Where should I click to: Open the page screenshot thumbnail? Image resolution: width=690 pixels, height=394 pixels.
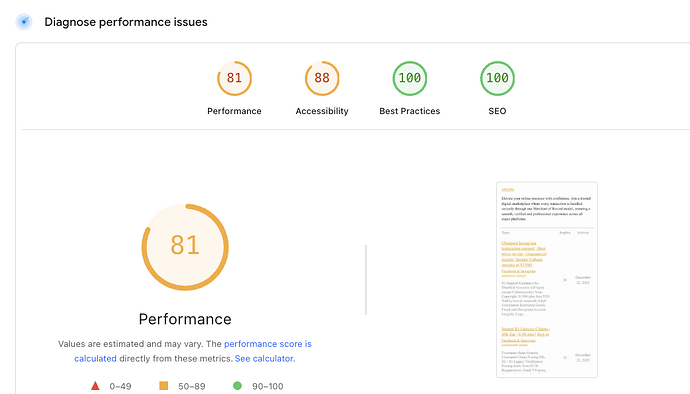(x=547, y=280)
